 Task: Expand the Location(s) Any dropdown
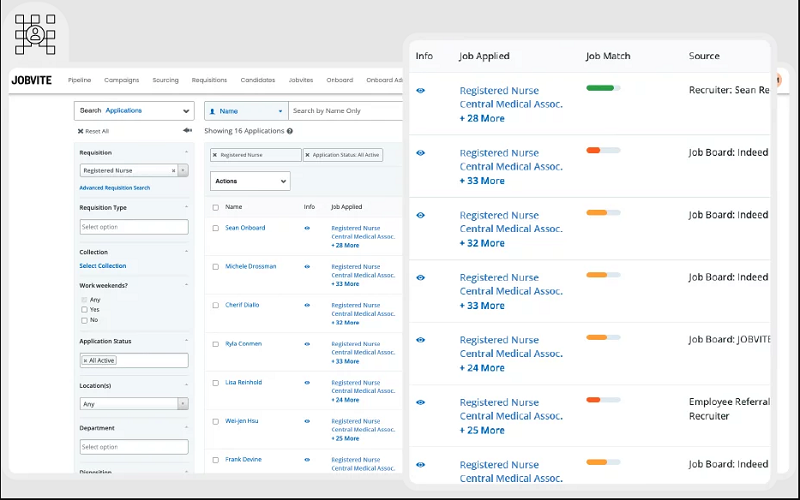[x=134, y=404]
